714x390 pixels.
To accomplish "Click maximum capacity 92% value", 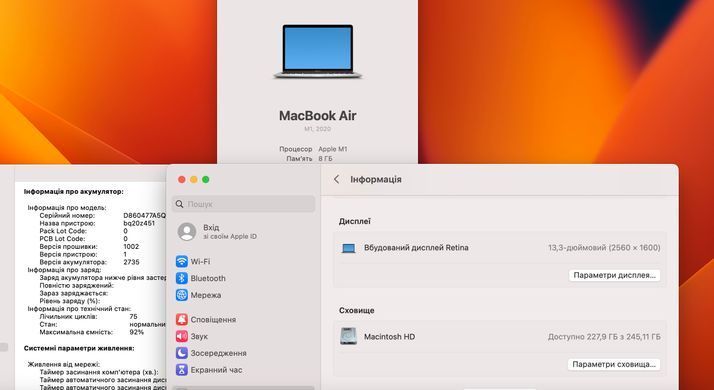I will tap(137, 332).
